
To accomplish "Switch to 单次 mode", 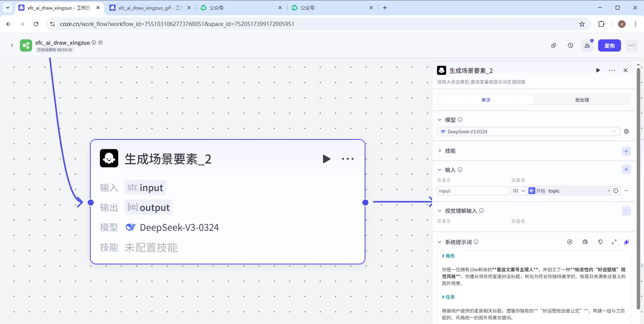I will pyautogui.click(x=486, y=100).
